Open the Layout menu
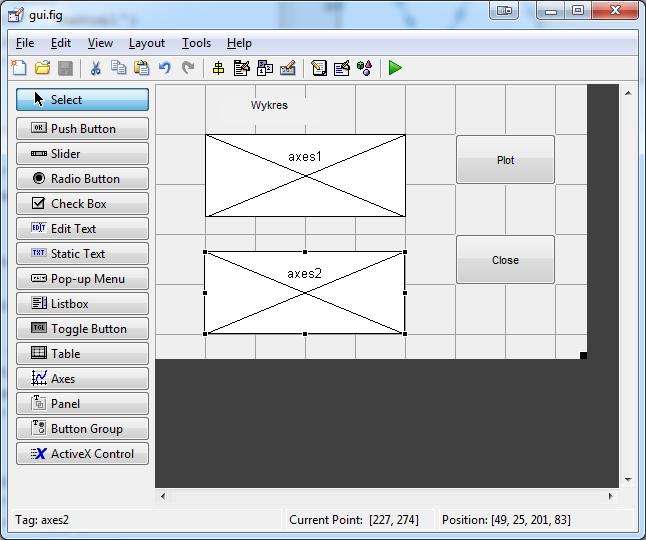 [147, 43]
